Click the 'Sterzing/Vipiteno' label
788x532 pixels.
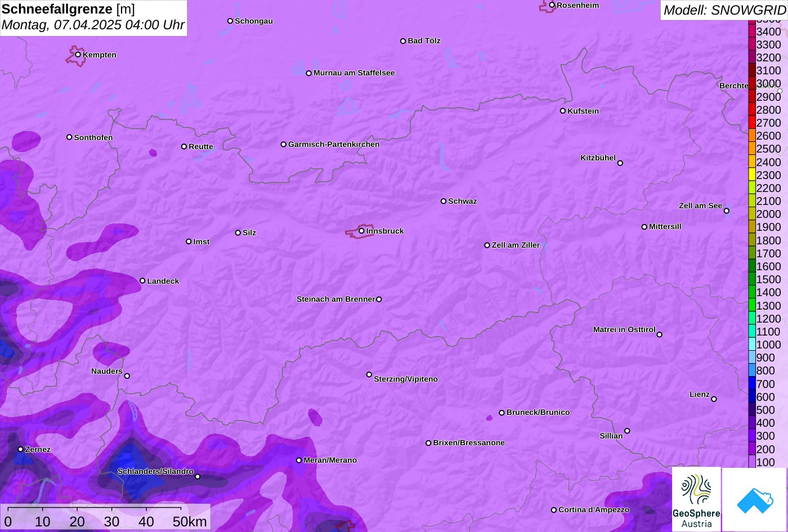tap(406, 379)
